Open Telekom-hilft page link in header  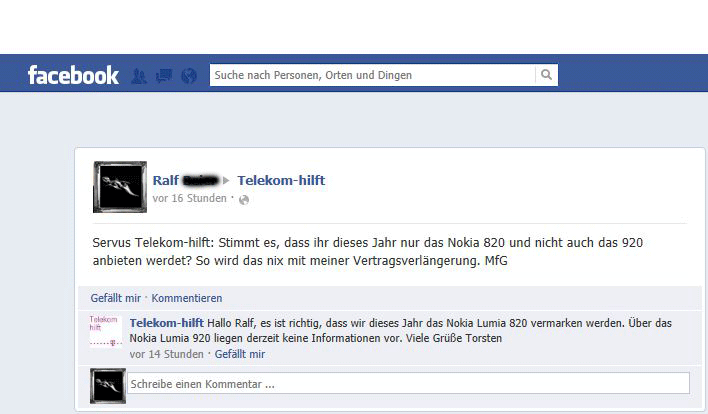pos(281,181)
